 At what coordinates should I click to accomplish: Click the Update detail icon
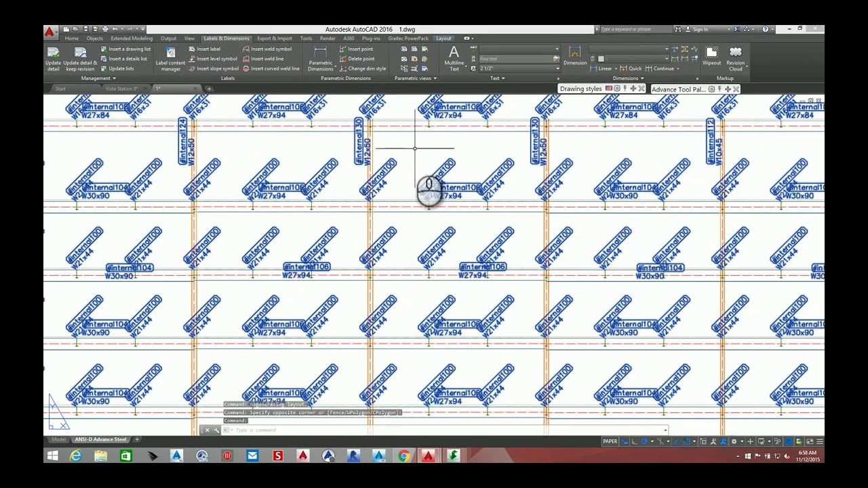(x=53, y=59)
